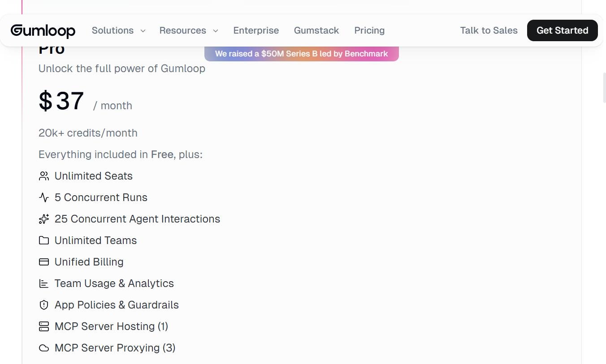Open the Gumstack page
The width and height of the screenshot is (606, 364).
click(316, 30)
